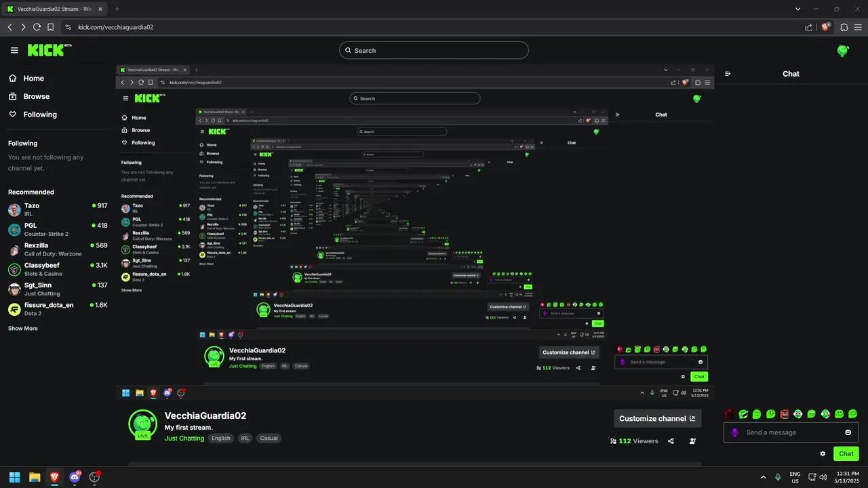Reload the page with the refresh icon
Screen dimensions: 868x488
37,27
